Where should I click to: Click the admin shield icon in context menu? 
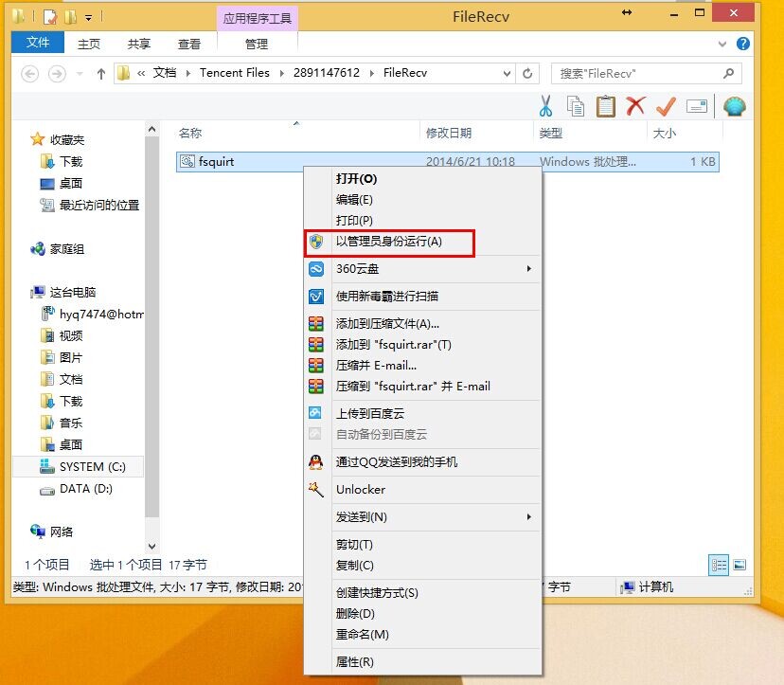316,242
